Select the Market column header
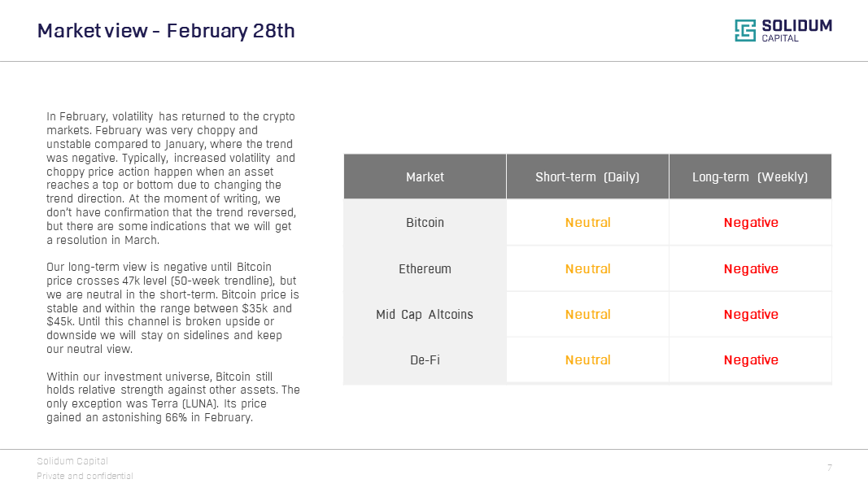 click(x=425, y=176)
